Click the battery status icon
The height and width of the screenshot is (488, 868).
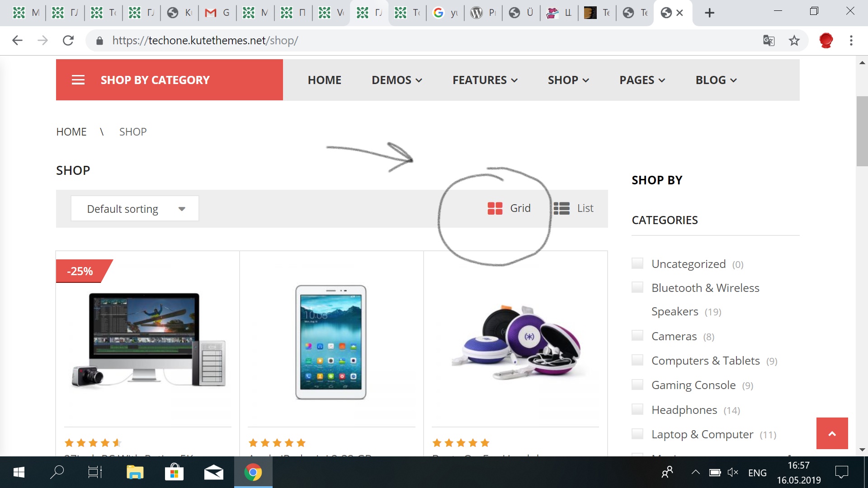point(715,473)
